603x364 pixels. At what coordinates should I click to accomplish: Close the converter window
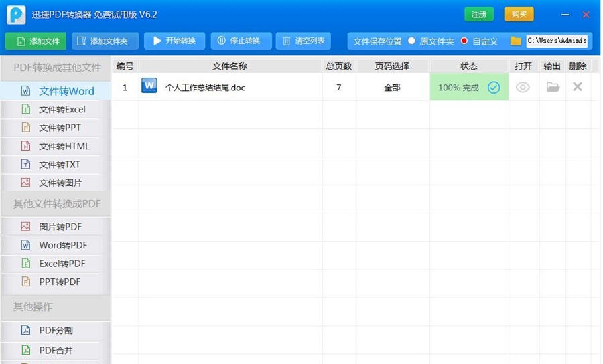click(x=586, y=15)
